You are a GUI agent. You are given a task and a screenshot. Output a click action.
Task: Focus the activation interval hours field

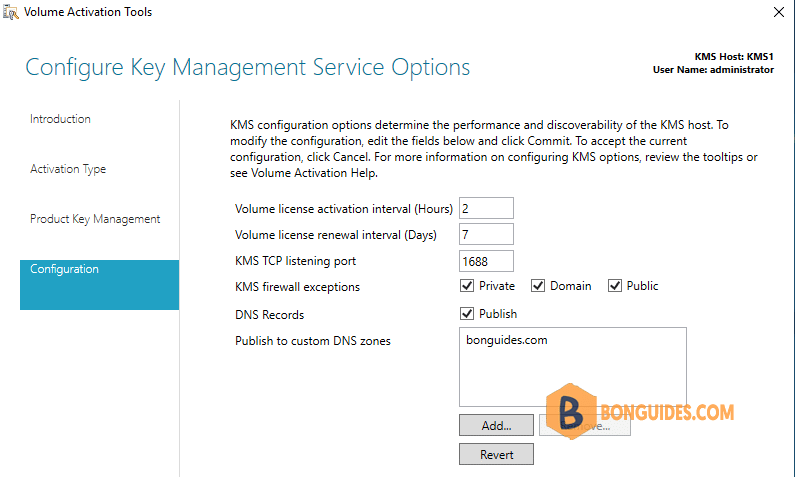point(486,208)
